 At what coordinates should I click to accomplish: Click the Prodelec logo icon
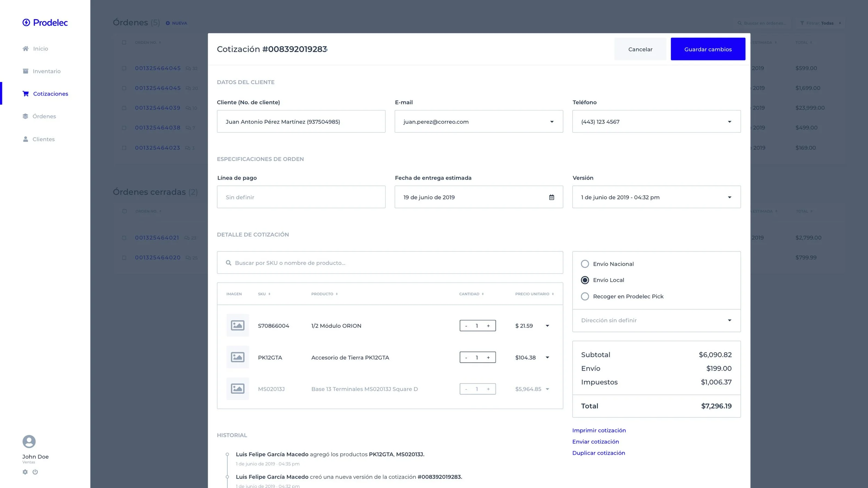click(26, 23)
